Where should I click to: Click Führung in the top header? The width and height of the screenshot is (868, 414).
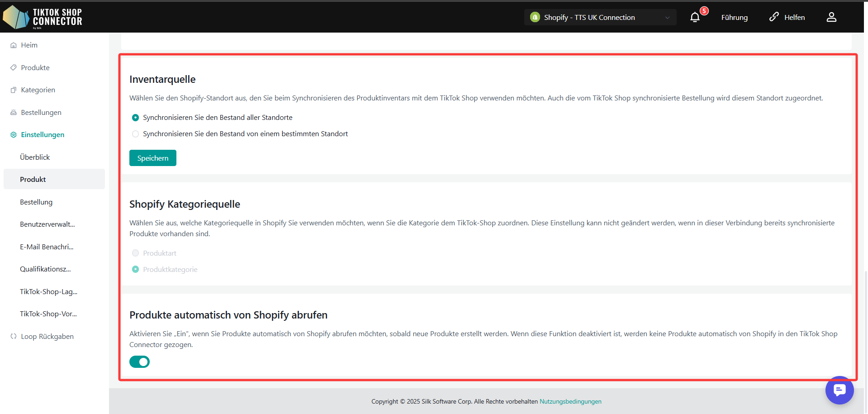734,17
